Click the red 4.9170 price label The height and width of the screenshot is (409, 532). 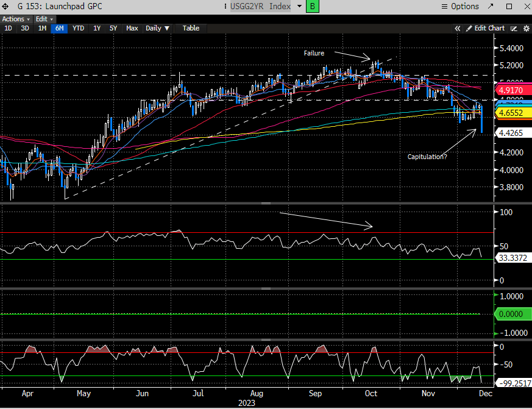[512, 90]
